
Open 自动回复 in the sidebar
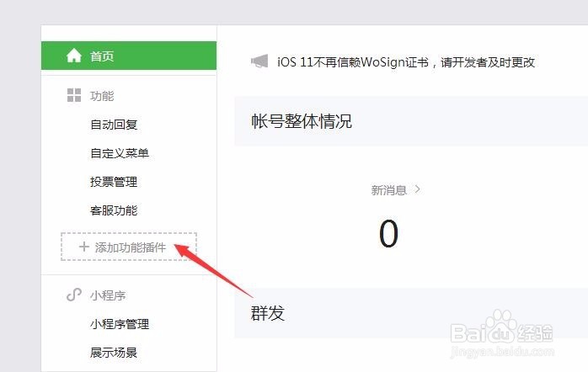114,125
